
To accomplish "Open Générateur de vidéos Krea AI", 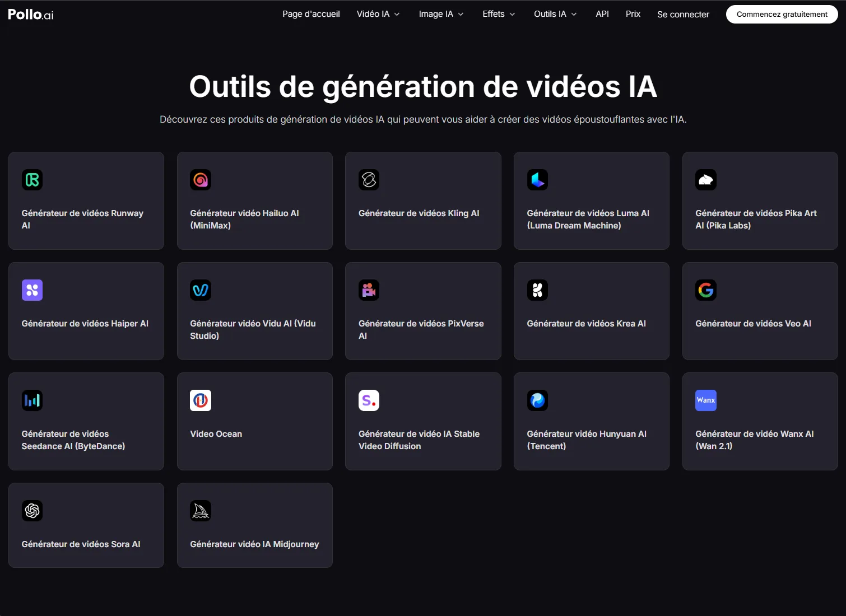I will tap(587, 324).
